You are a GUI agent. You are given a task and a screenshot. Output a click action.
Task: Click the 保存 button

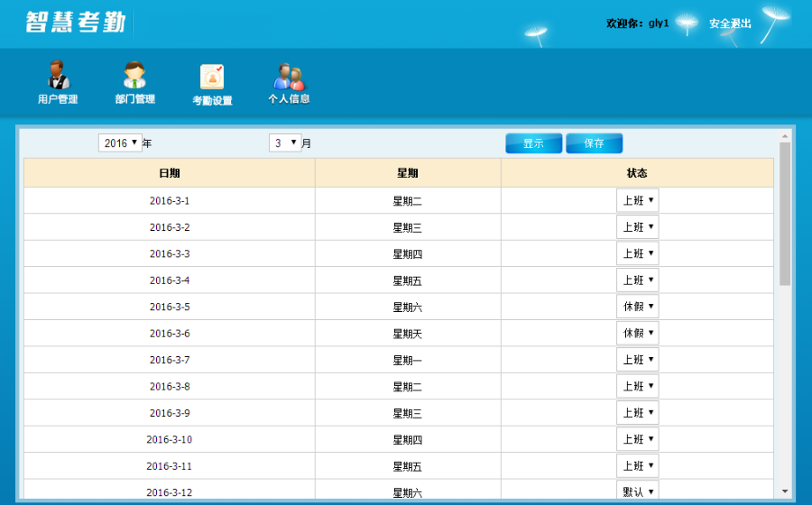[x=594, y=143]
